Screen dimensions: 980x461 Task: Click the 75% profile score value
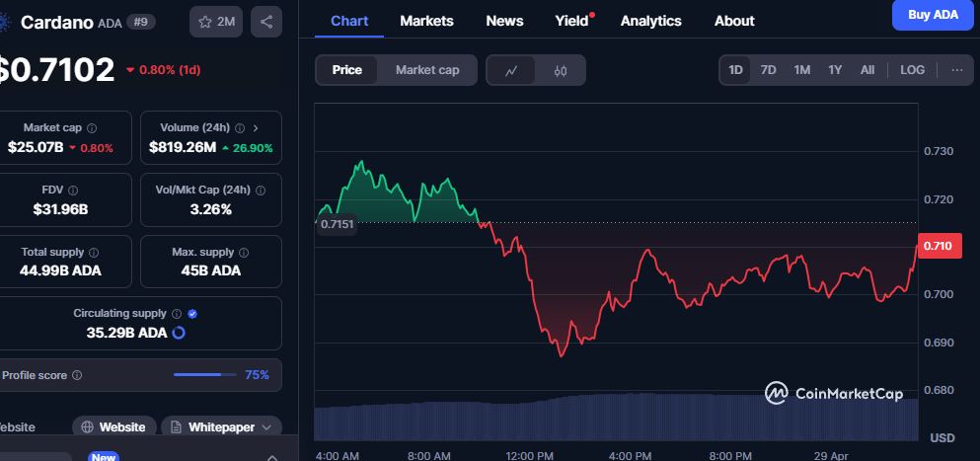257,375
